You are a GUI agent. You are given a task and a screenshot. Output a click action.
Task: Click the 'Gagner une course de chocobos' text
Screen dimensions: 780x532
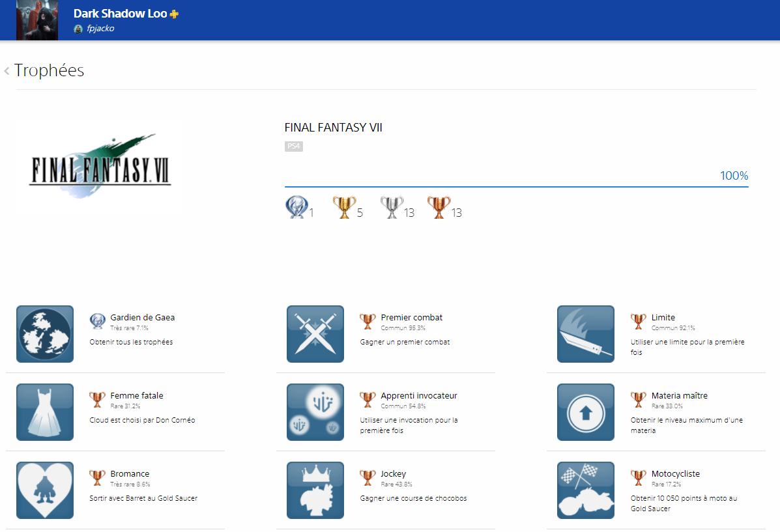413,498
